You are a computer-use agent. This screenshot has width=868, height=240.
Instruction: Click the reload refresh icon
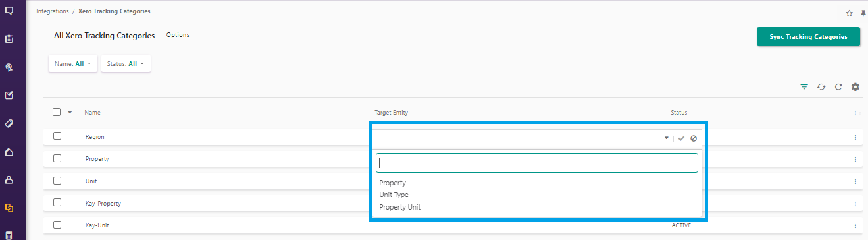pos(838,87)
